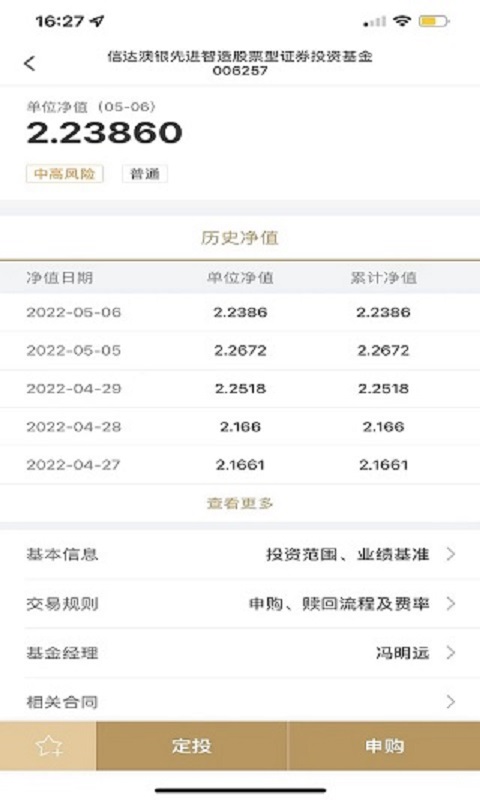The image size is (480, 800).
Task: Tap fund code 006257
Action: [x=240, y=70]
